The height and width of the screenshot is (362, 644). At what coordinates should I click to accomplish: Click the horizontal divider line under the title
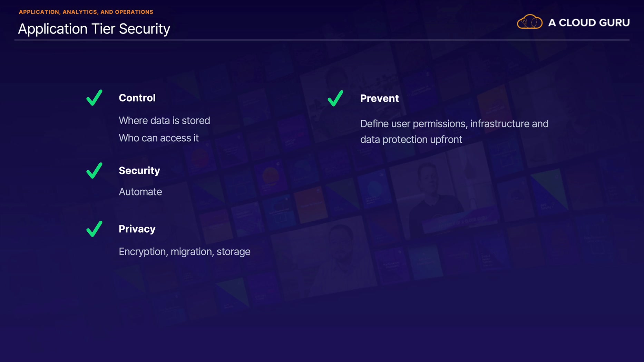(322, 40)
